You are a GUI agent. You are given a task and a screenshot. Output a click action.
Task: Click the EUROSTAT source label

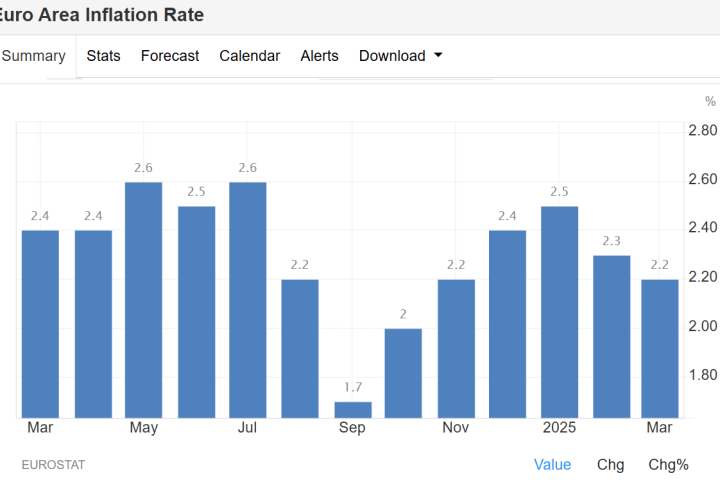coord(53,464)
